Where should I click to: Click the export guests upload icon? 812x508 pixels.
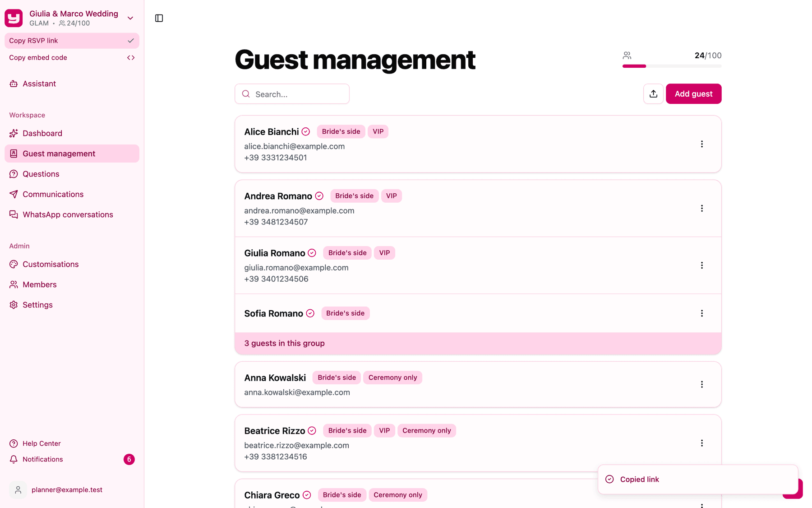tap(653, 94)
